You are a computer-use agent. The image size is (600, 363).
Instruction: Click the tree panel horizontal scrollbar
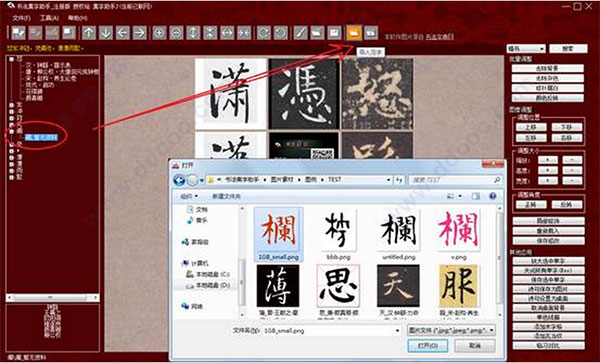(x=53, y=298)
